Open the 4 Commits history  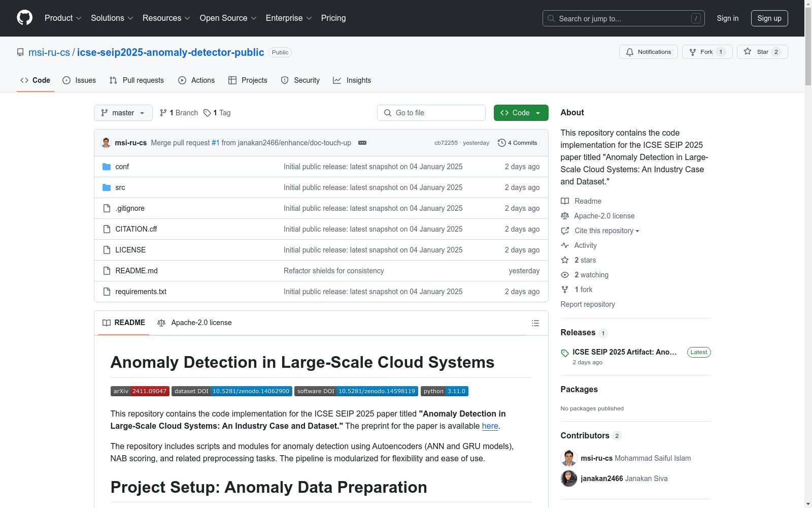pos(518,143)
